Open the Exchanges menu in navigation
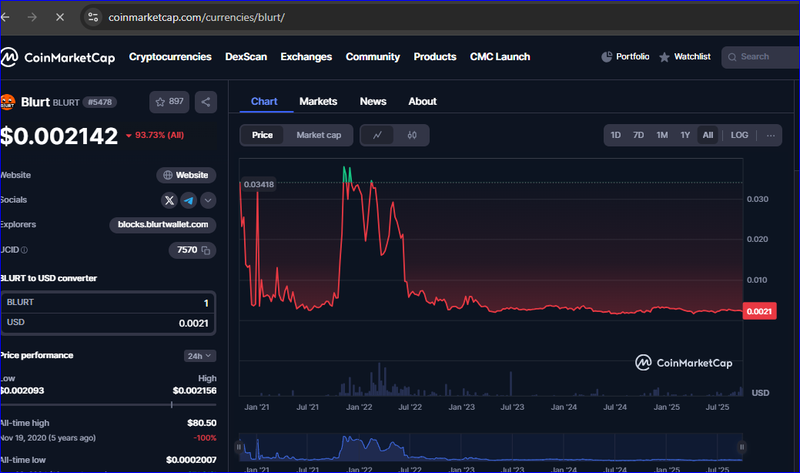800x473 pixels. point(306,57)
